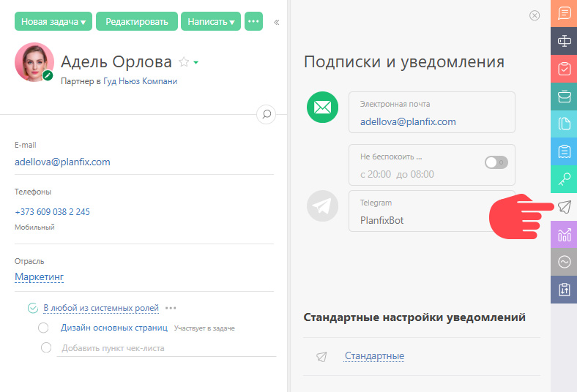Click the adellova@planfix.com link under E-mail

coord(62,162)
